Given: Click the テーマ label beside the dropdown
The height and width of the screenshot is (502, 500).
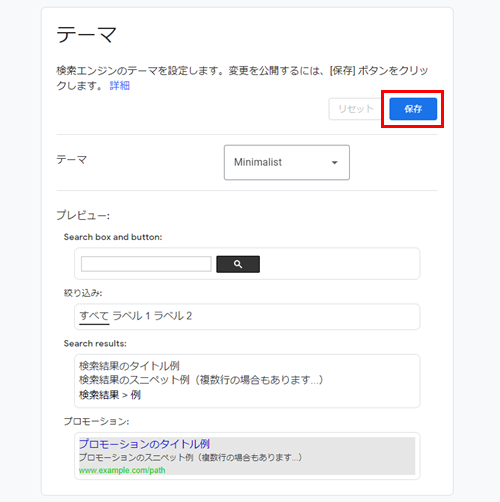Looking at the screenshot, I should 72,160.
